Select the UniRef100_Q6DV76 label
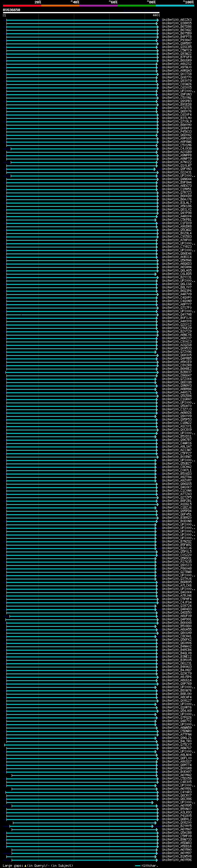 (176, 111)
